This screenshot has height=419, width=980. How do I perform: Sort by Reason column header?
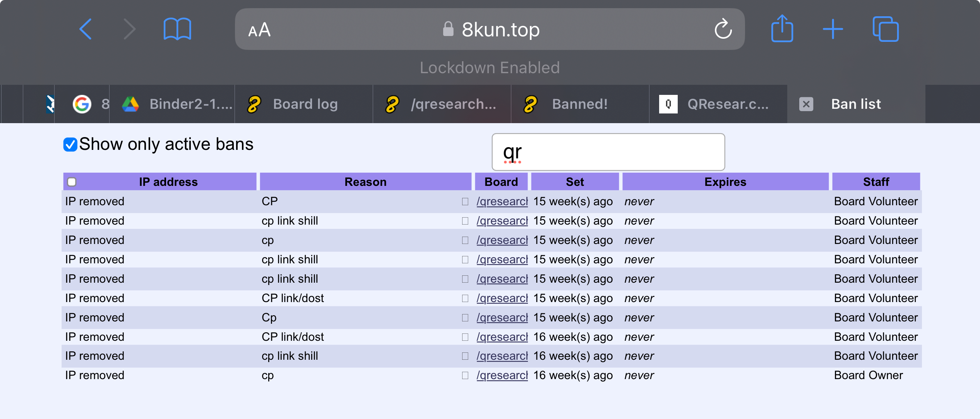(x=365, y=182)
